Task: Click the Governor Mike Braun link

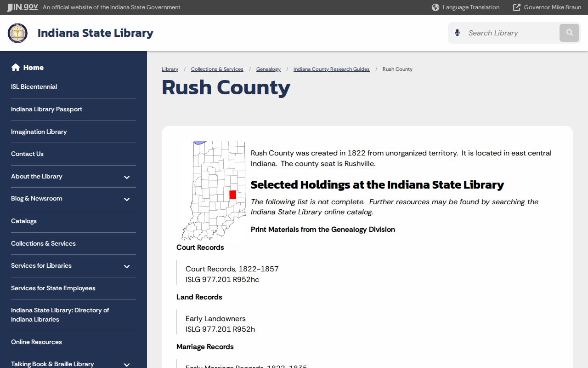Action: 553,7
